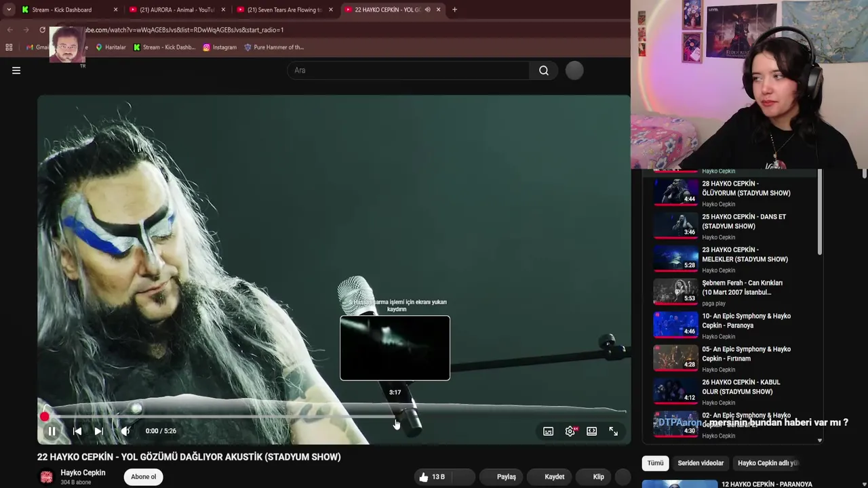
Task: Open the Gmail bookmark
Action: [38, 47]
